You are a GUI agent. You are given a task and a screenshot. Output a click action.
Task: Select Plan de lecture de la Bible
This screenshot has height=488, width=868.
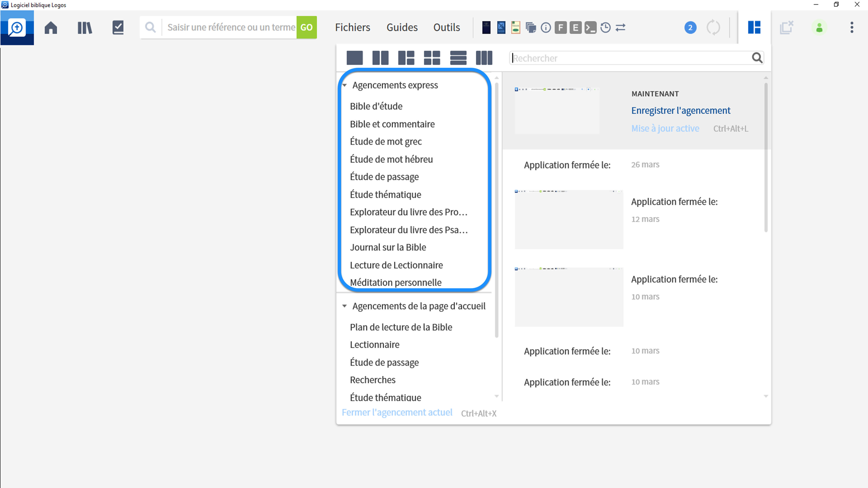click(401, 327)
